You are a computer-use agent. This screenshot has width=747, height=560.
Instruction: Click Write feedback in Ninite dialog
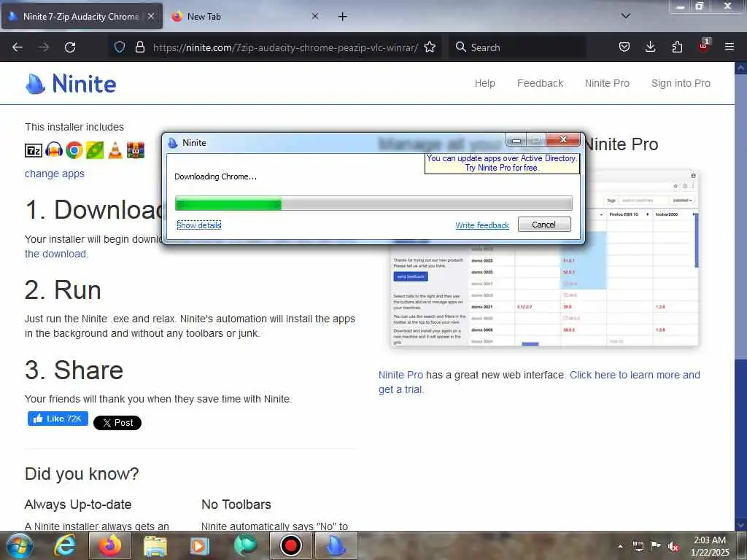[x=482, y=225]
